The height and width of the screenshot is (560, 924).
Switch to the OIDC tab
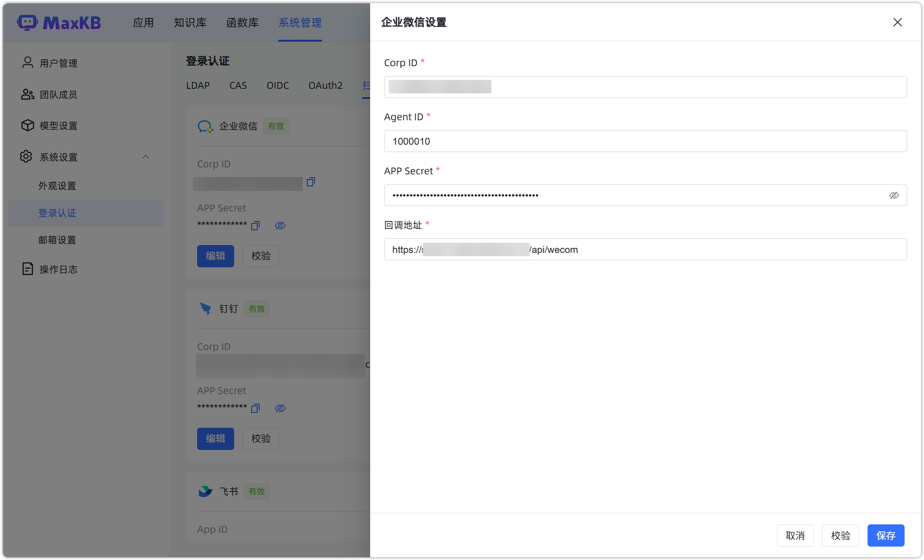pyautogui.click(x=278, y=85)
